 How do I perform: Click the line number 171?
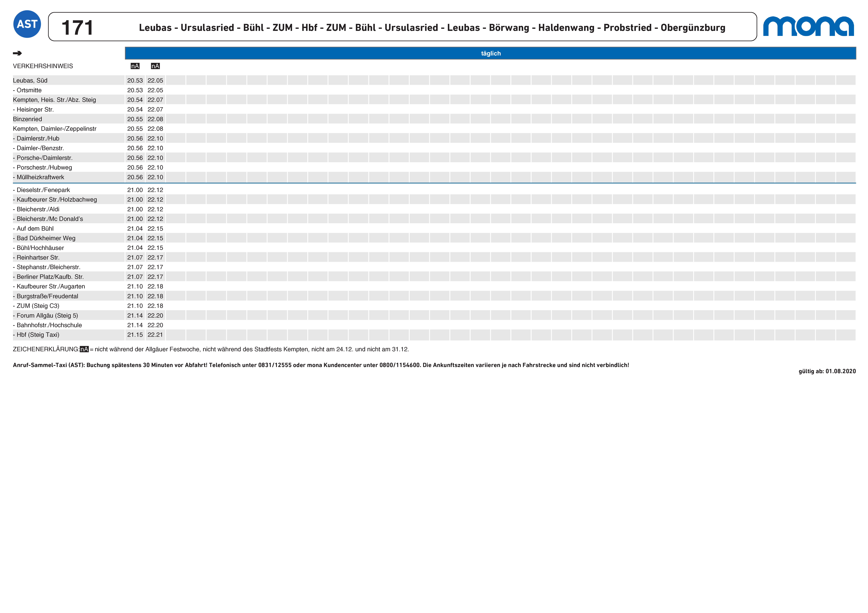77,28
